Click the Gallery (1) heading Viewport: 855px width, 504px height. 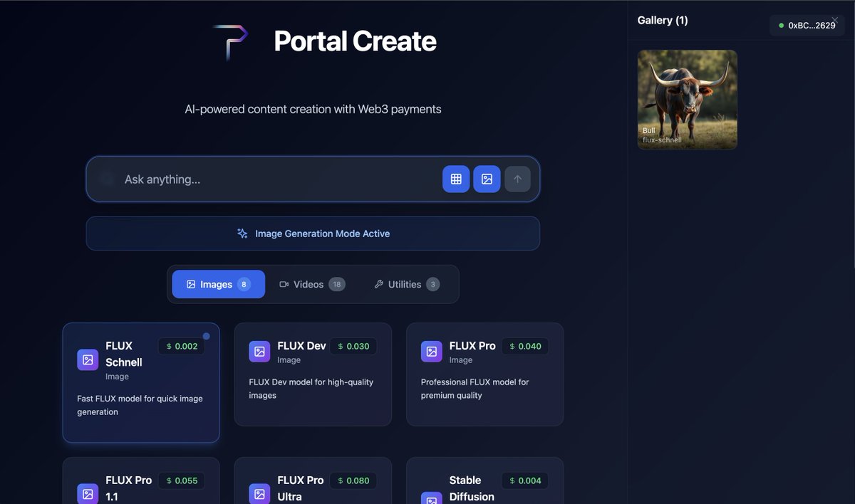point(663,21)
